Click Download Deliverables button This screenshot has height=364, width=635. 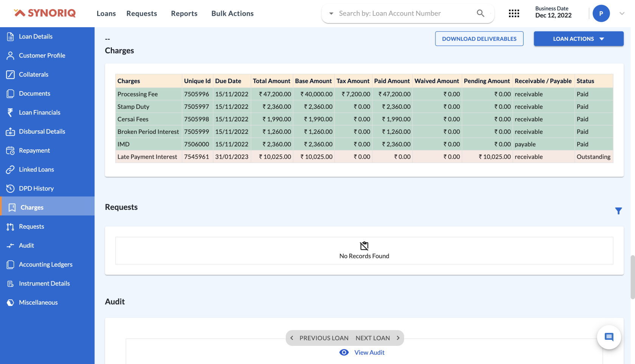pos(479,39)
